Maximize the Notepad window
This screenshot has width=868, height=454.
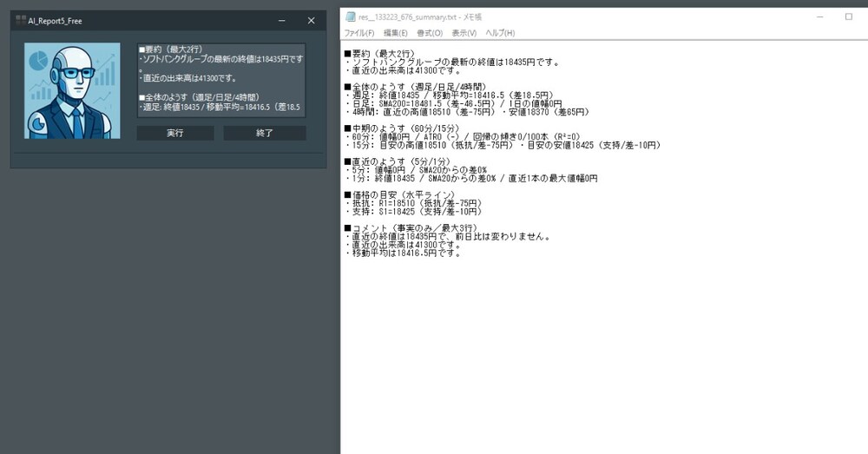click(x=849, y=16)
